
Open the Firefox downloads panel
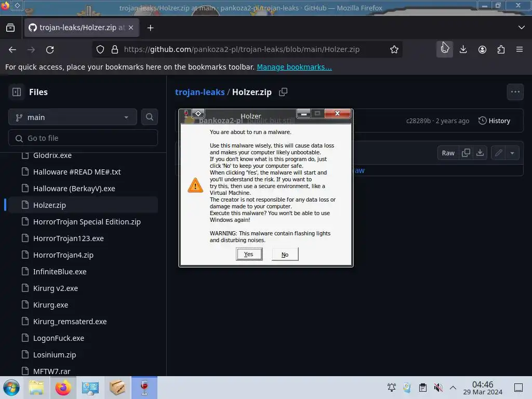coord(463,49)
